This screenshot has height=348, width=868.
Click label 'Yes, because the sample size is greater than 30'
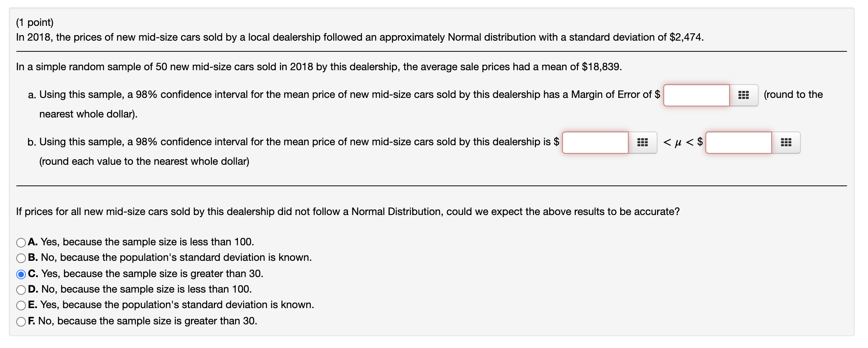coord(152,274)
